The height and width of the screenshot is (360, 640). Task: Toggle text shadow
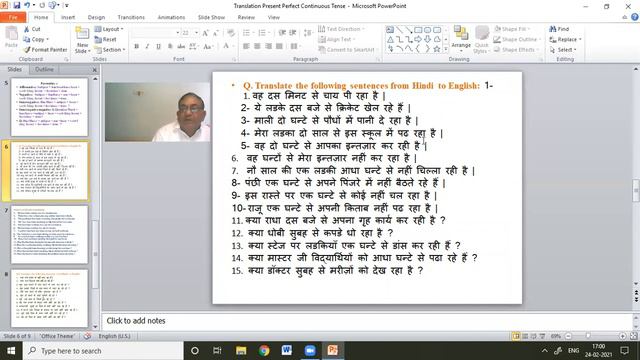pos(170,47)
